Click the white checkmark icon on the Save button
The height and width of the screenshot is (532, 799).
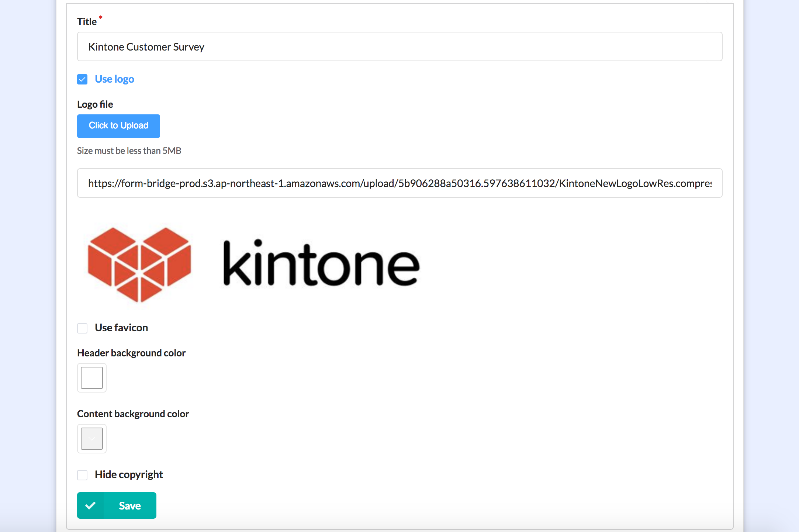click(90, 505)
